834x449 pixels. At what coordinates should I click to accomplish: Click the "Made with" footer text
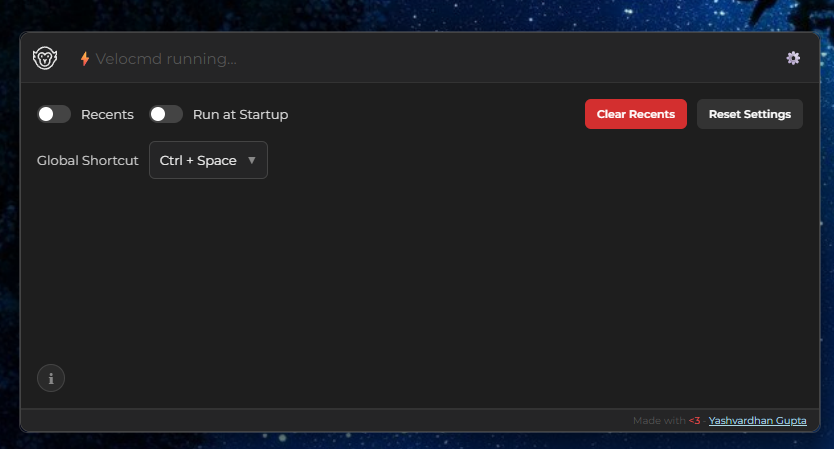click(658, 421)
